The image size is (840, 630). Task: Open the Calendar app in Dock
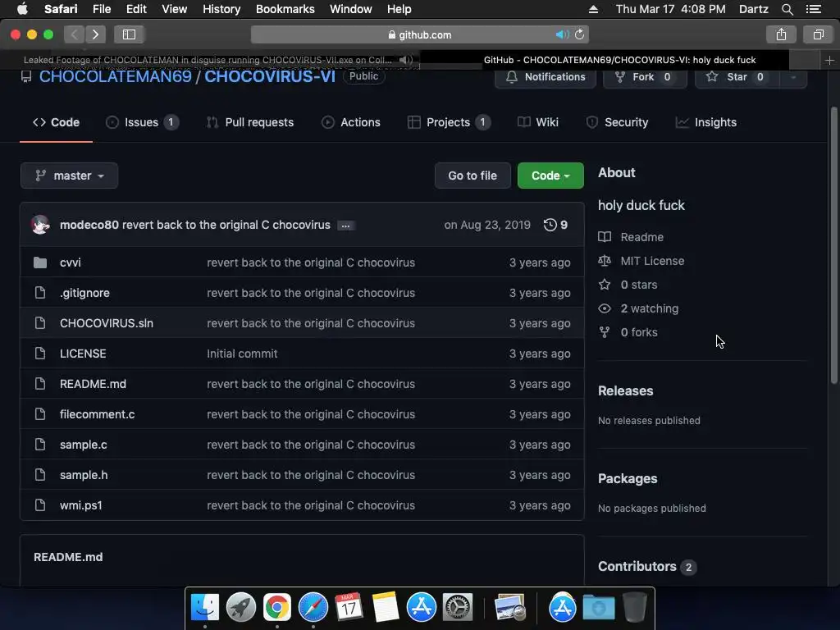349,607
